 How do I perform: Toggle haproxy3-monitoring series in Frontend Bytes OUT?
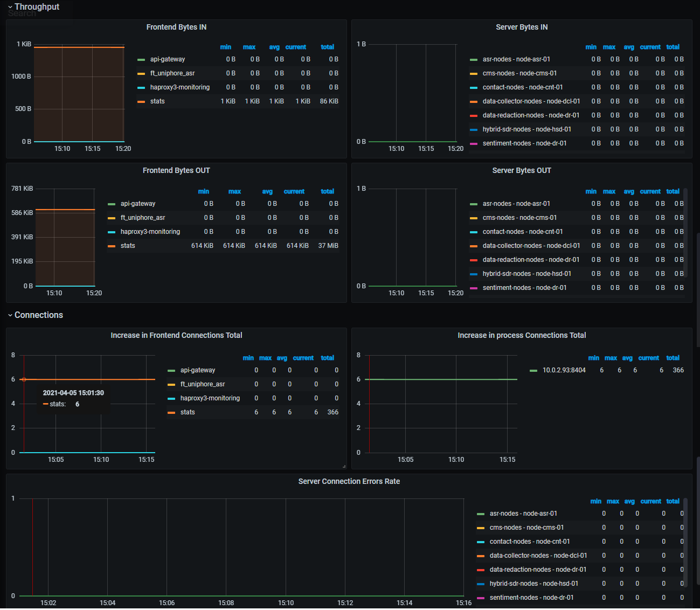[150, 232]
